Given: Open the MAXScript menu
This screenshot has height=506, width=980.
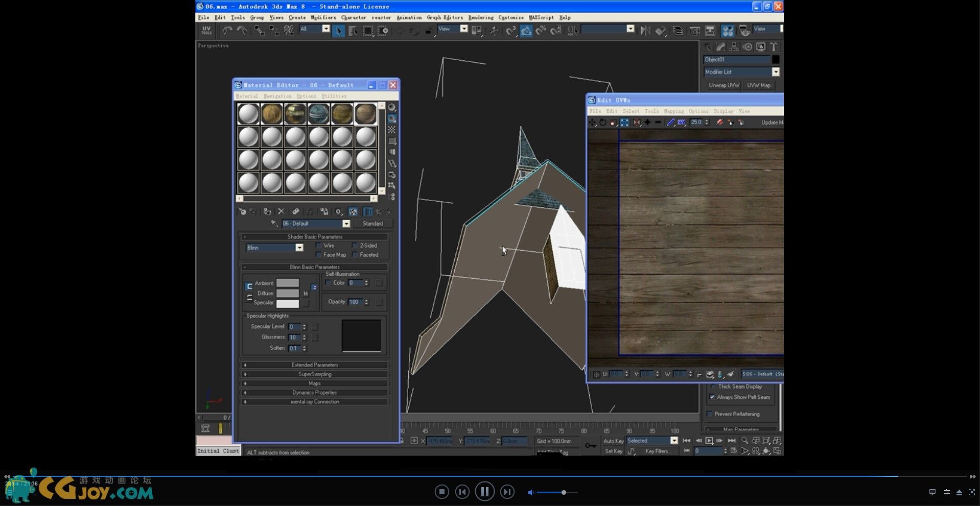Looking at the screenshot, I should (x=541, y=17).
